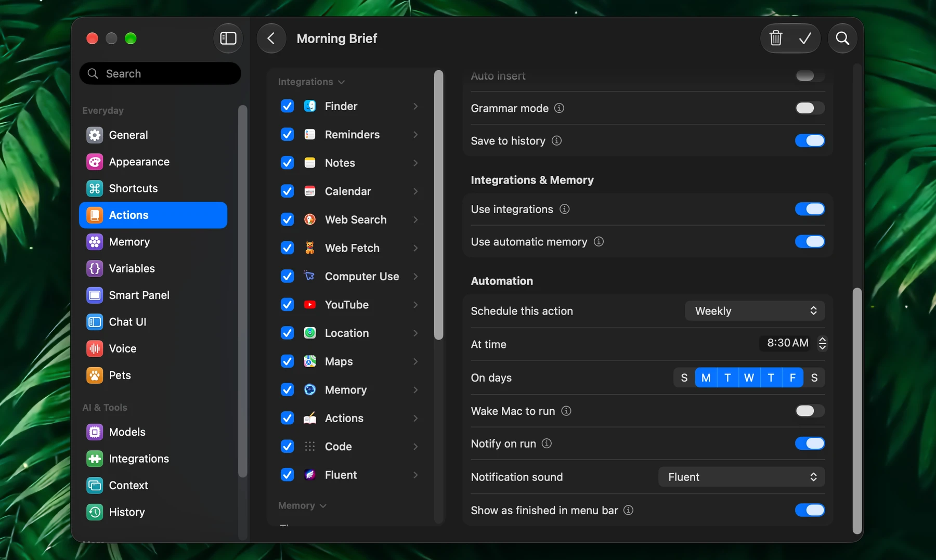Expand Actions integration row chevron
This screenshot has width=936, height=560.
(415, 418)
